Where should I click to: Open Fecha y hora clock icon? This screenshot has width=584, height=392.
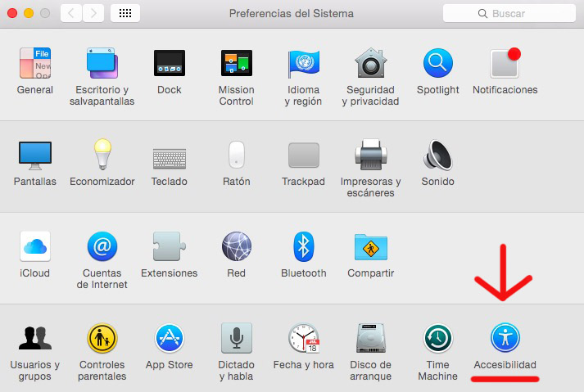click(x=304, y=338)
